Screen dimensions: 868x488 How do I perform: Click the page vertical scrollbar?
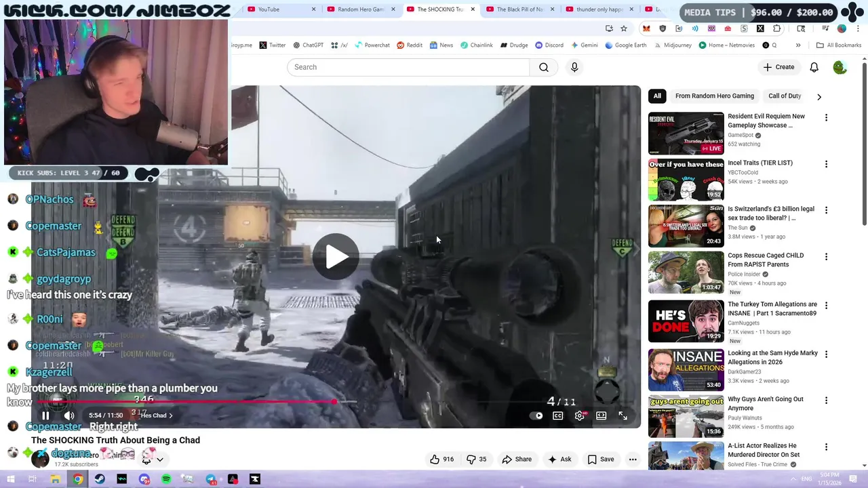pyautogui.click(x=864, y=144)
